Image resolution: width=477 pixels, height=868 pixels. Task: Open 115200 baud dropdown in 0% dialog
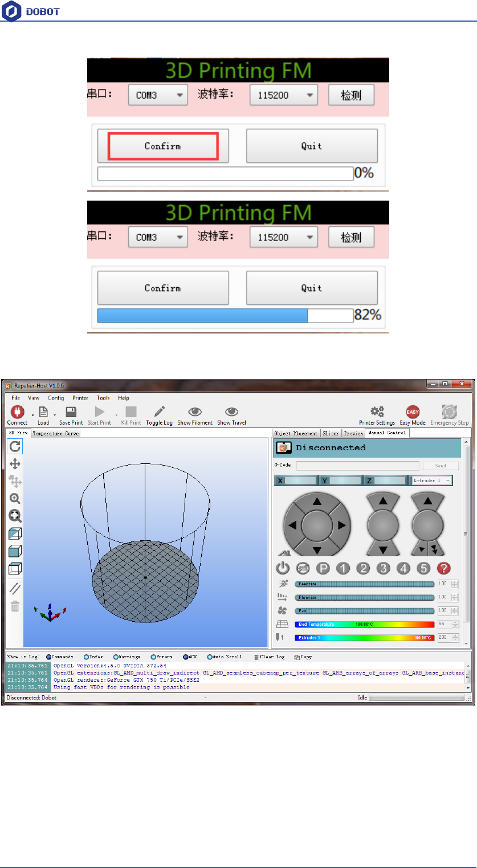pos(283,95)
